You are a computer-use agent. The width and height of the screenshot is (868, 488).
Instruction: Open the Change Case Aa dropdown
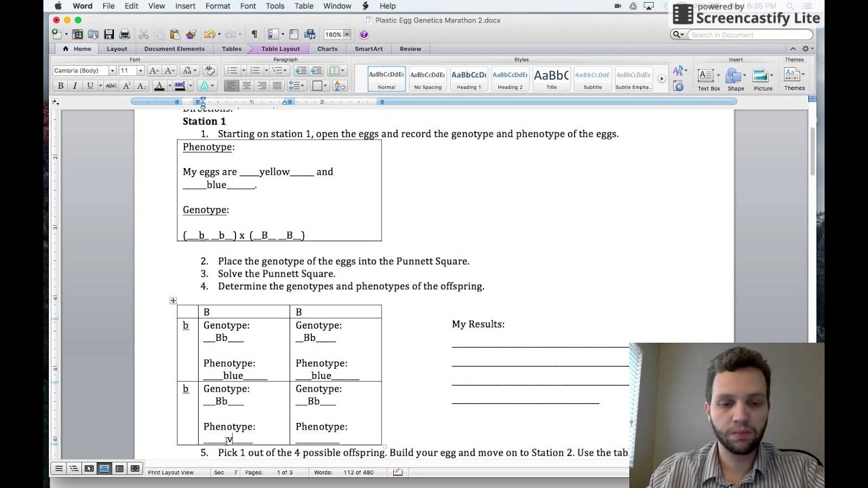pos(189,70)
